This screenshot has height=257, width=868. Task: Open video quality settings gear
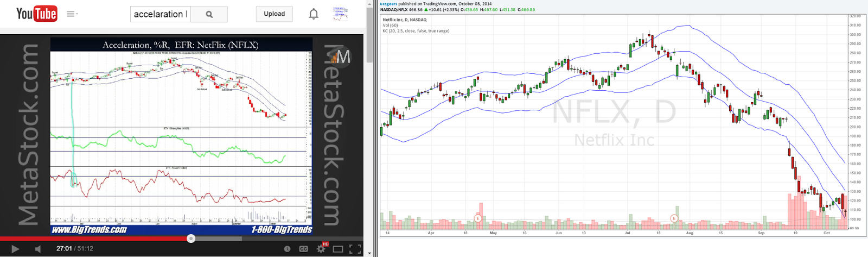coord(321,249)
